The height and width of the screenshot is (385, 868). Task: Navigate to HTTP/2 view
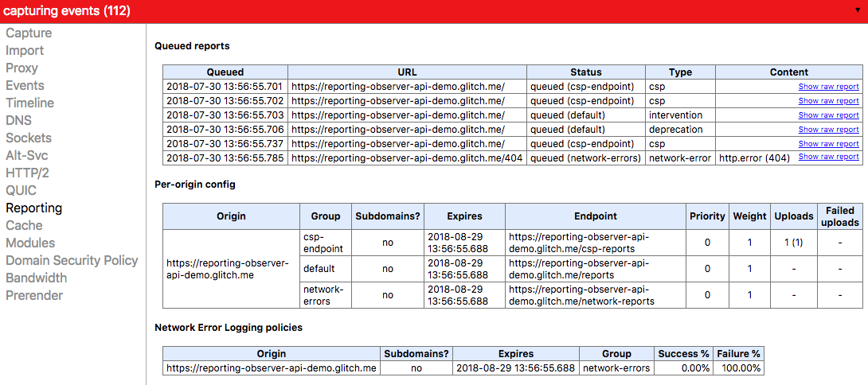click(x=27, y=173)
